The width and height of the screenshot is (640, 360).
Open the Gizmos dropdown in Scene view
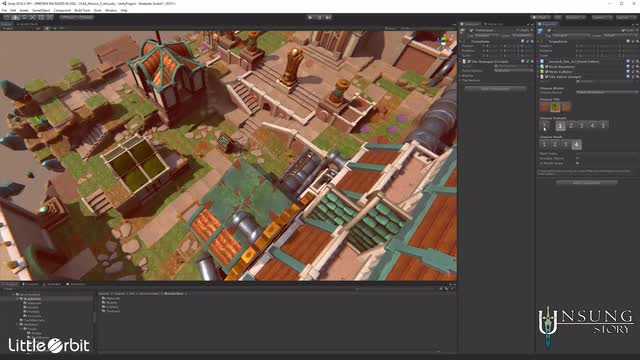[x=391, y=29]
